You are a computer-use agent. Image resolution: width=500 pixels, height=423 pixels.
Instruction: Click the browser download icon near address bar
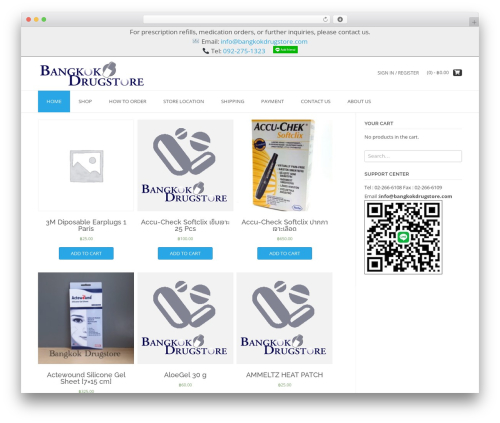(340, 19)
